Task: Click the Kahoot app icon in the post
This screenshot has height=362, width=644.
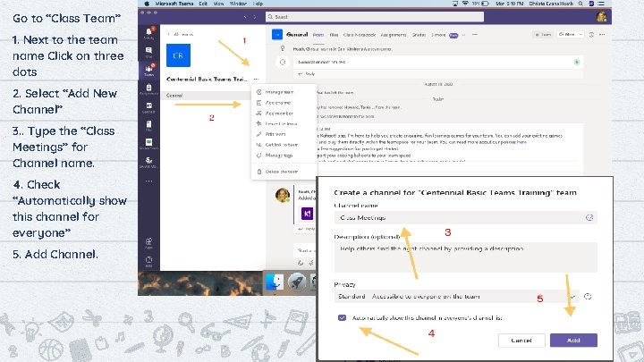Action: (x=307, y=214)
